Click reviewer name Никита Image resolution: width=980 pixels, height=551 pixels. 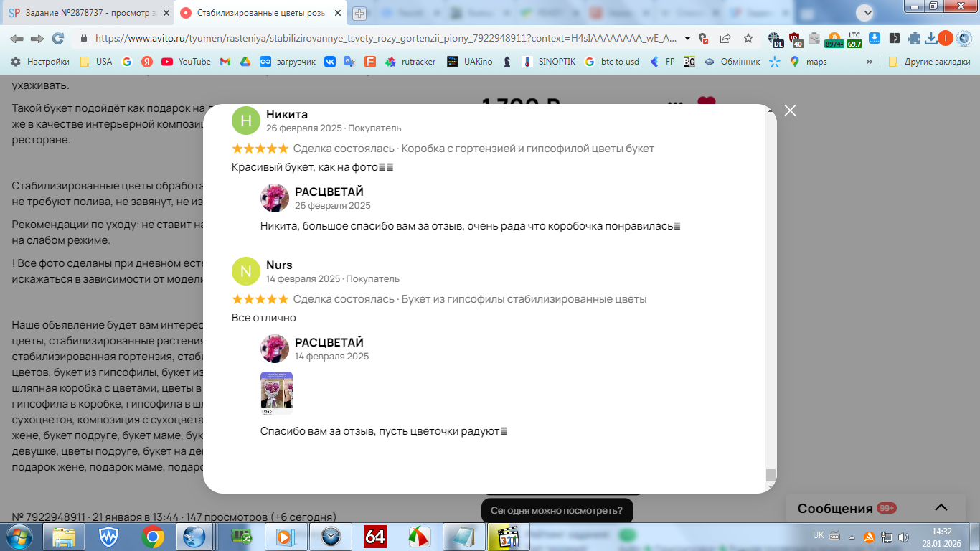click(287, 114)
